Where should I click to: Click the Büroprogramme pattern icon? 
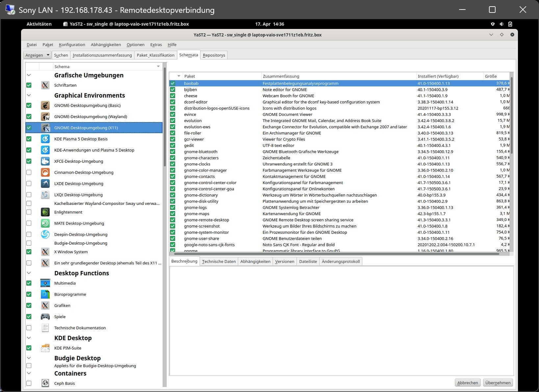[45, 294]
